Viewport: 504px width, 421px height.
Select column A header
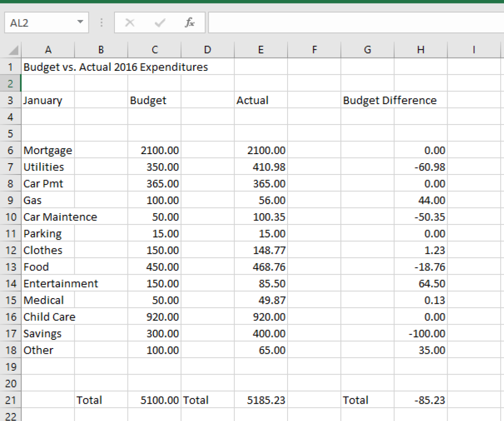(48, 49)
